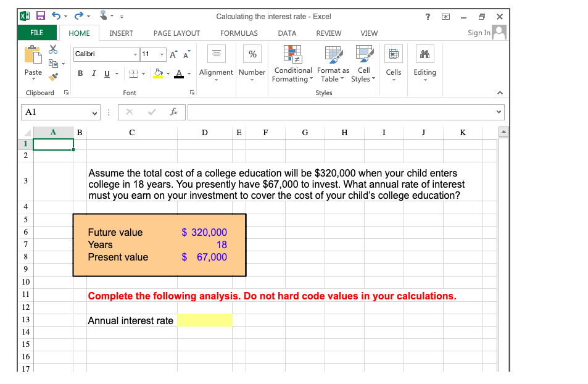
Task: Open the font size dropdown
Action: tap(161, 54)
